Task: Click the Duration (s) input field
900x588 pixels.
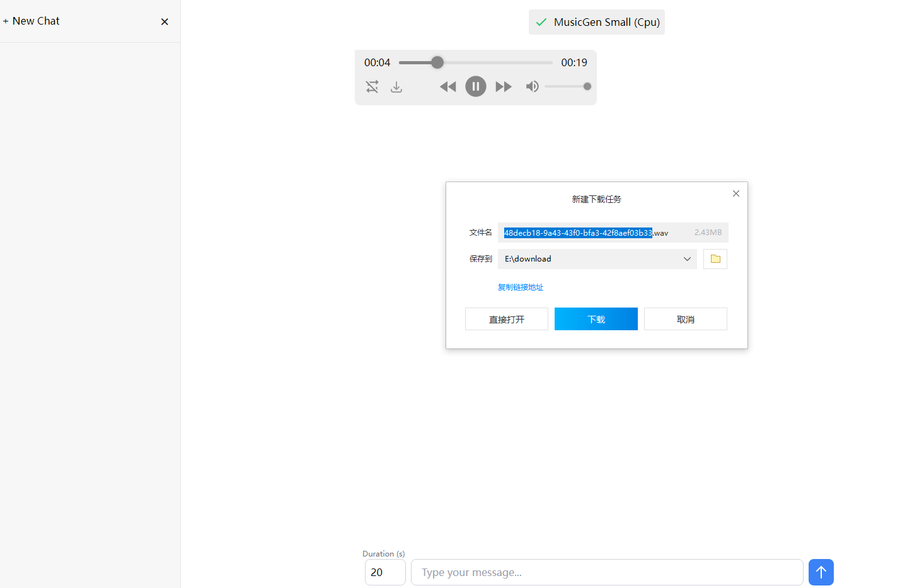Action: point(385,572)
